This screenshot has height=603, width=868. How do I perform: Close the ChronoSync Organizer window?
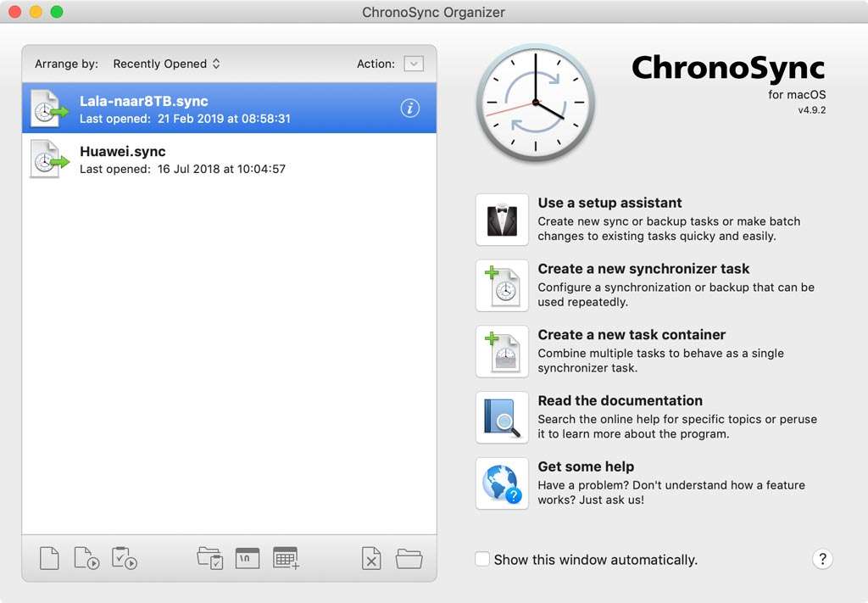pos(15,12)
